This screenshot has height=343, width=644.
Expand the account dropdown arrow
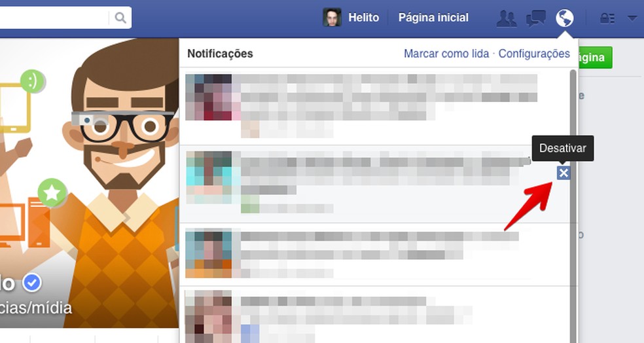pos(632,18)
